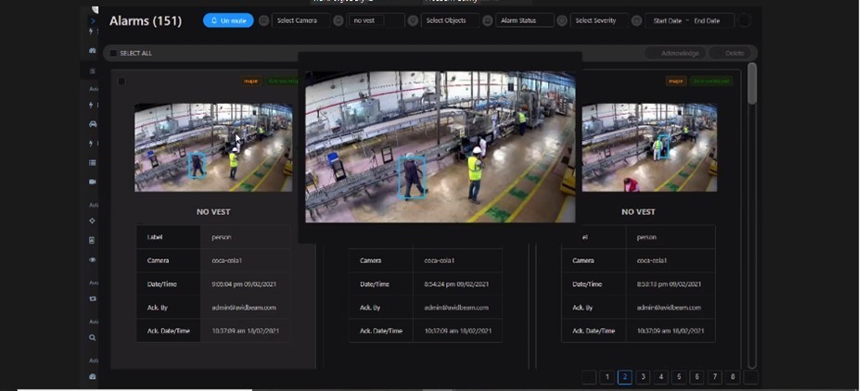The image size is (868, 391).
Task: Open the Select Objects dropdown
Action: click(x=450, y=20)
